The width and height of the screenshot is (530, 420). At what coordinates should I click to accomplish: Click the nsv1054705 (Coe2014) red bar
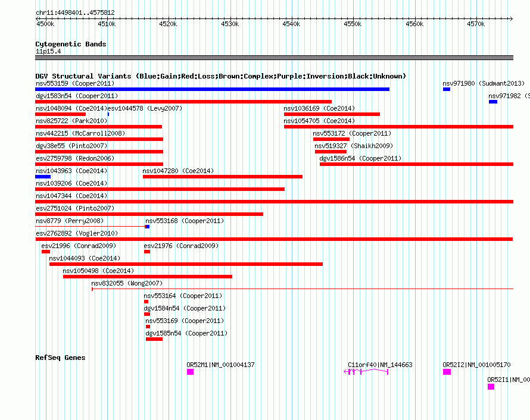pyautogui.click(x=398, y=127)
